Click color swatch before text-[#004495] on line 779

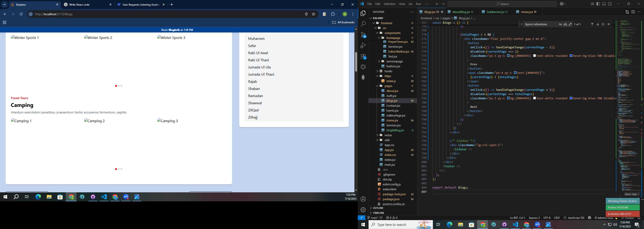tap(515, 73)
